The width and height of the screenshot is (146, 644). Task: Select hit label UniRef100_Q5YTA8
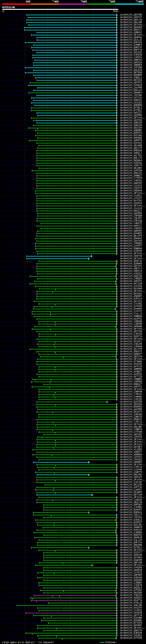(x=131, y=331)
